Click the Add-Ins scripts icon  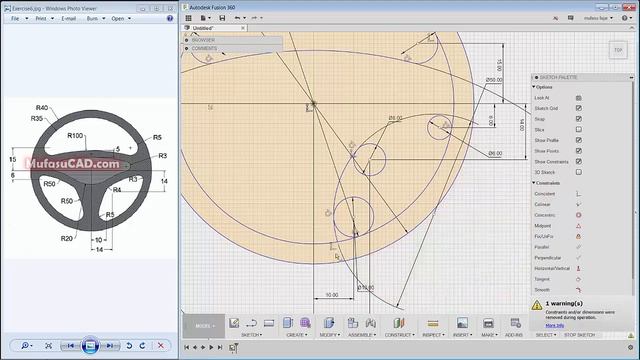tap(516, 323)
